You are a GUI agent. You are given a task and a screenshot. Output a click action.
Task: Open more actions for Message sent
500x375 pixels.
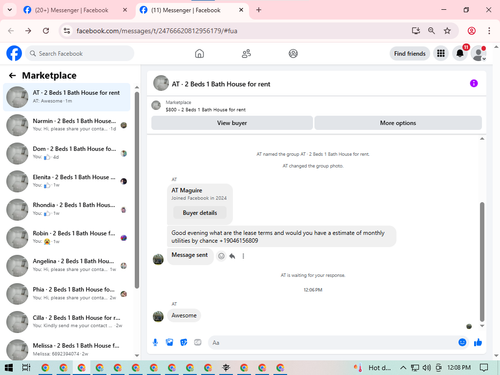click(x=243, y=256)
